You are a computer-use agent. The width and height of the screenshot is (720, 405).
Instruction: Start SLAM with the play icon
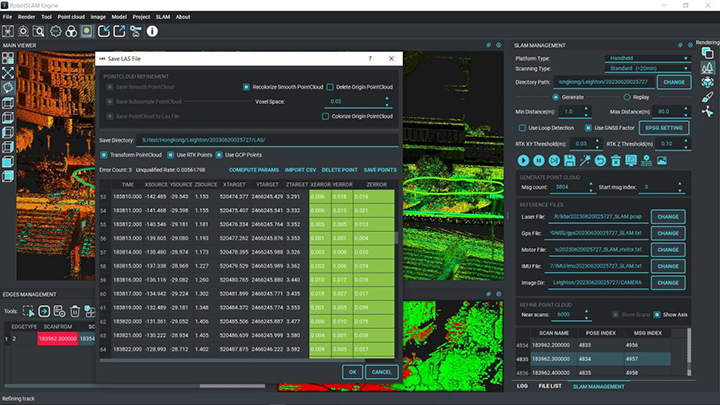pyautogui.click(x=523, y=160)
